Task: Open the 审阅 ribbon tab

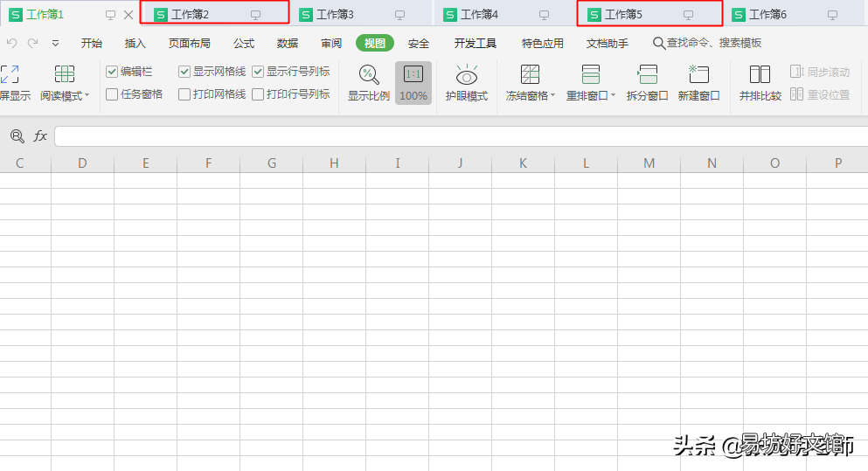Action: pyautogui.click(x=331, y=43)
